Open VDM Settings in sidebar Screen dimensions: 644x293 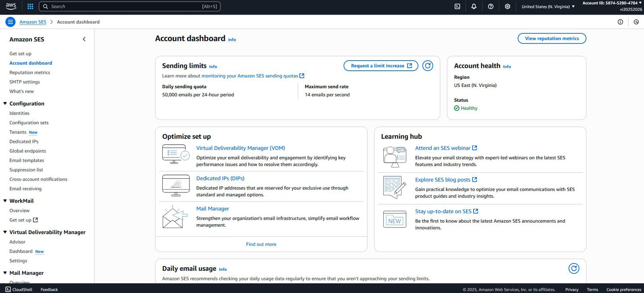[18, 261]
